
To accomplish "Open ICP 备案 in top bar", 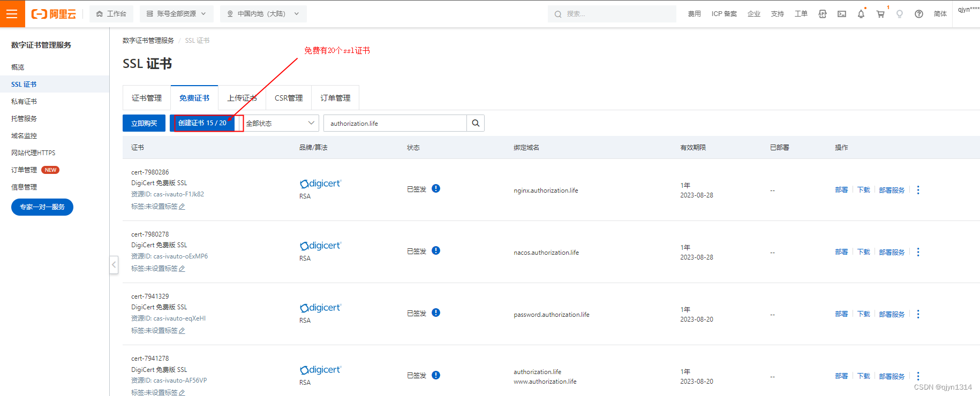I will (x=724, y=14).
